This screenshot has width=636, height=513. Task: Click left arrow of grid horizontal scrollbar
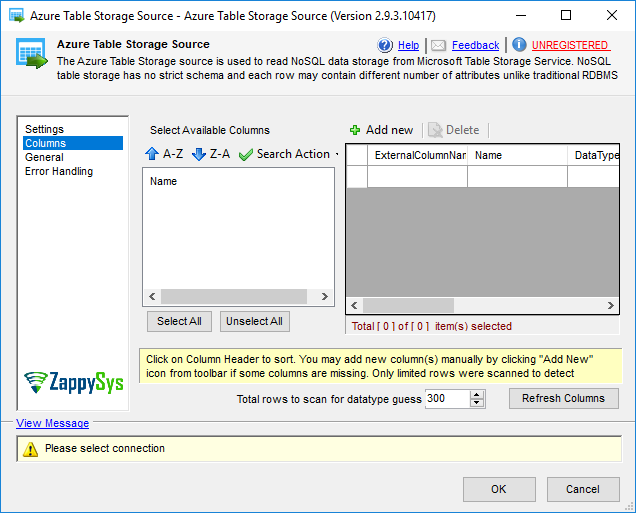(355, 305)
